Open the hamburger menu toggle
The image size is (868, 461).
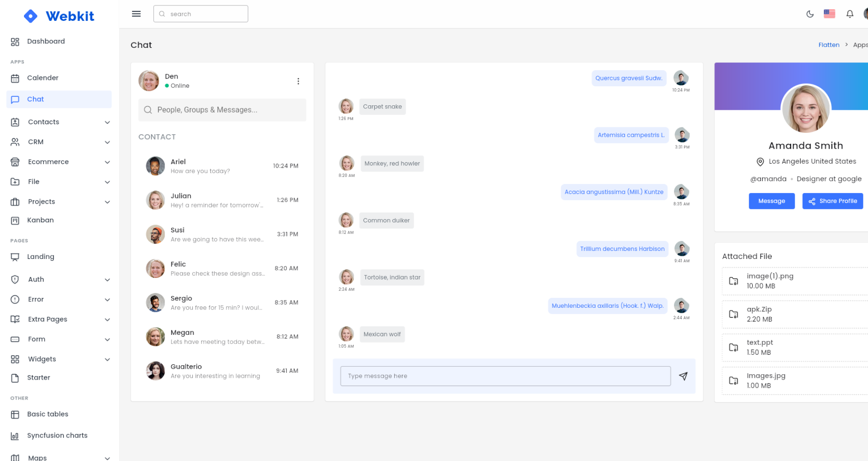[136, 14]
